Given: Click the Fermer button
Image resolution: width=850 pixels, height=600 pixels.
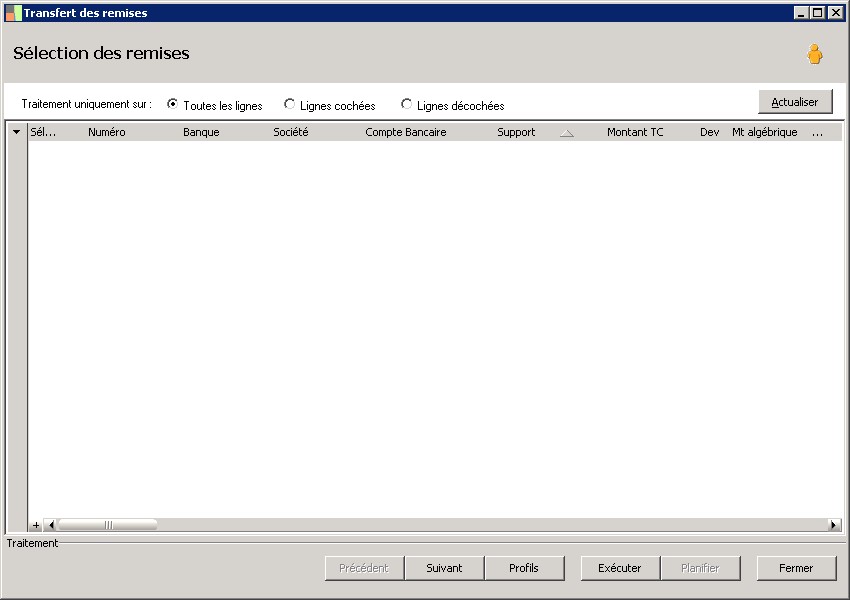Looking at the screenshot, I should point(796,568).
